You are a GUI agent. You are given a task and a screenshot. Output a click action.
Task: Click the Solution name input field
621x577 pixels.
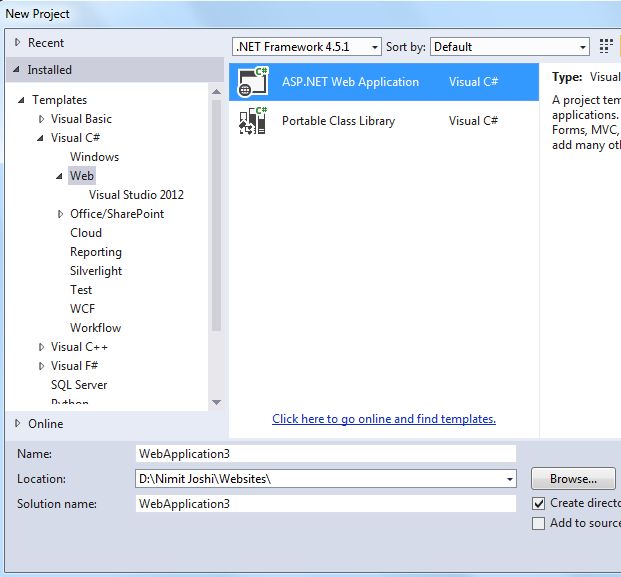tap(326, 504)
